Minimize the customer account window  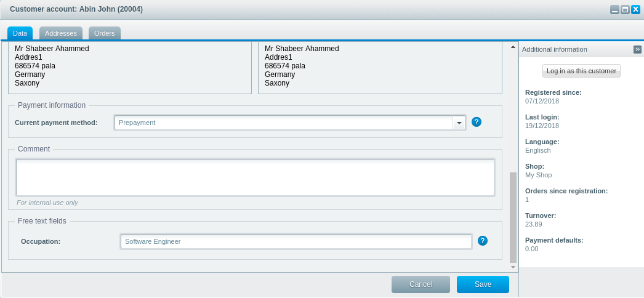(614, 10)
